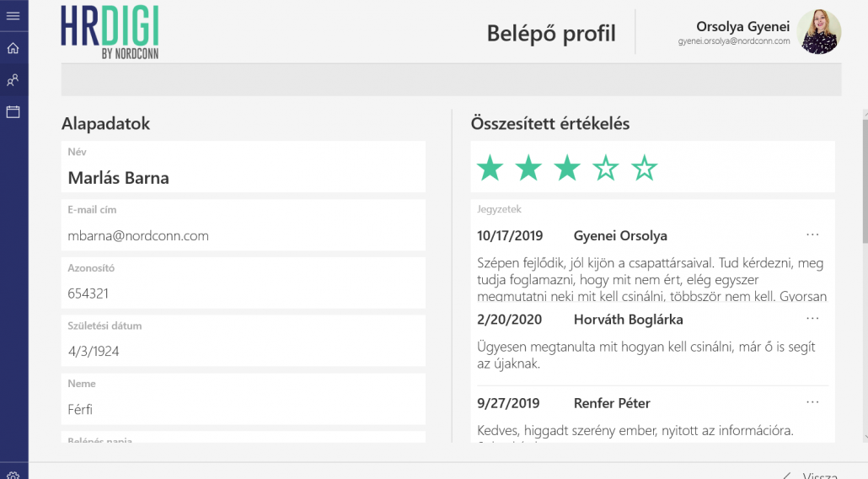Set rating to fifth star
Image resolution: width=868 pixels, height=479 pixels.
click(x=645, y=168)
